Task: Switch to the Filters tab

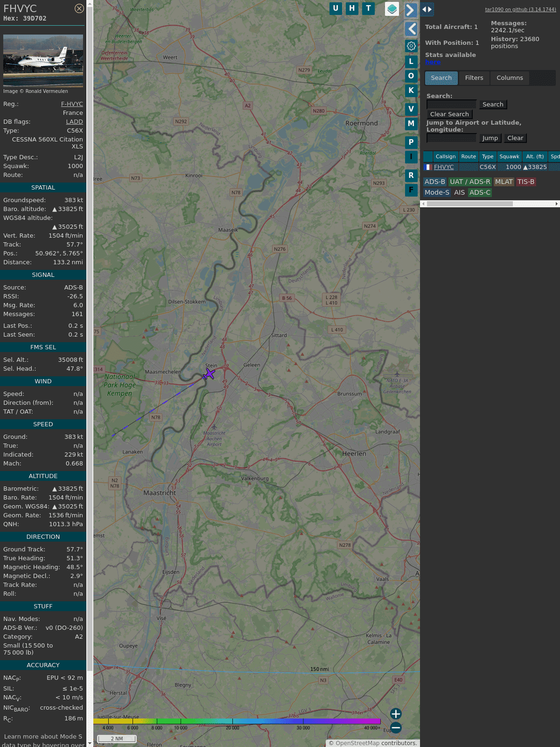Action: 474,78
